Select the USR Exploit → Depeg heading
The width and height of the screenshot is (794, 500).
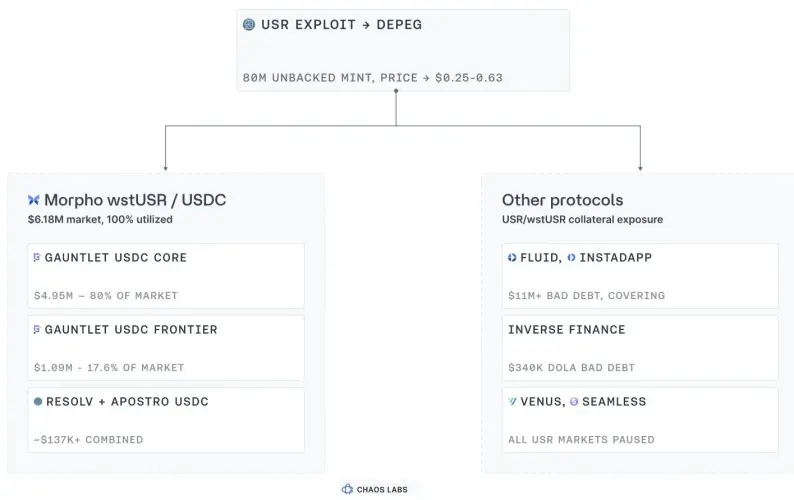click(x=342, y=24)
